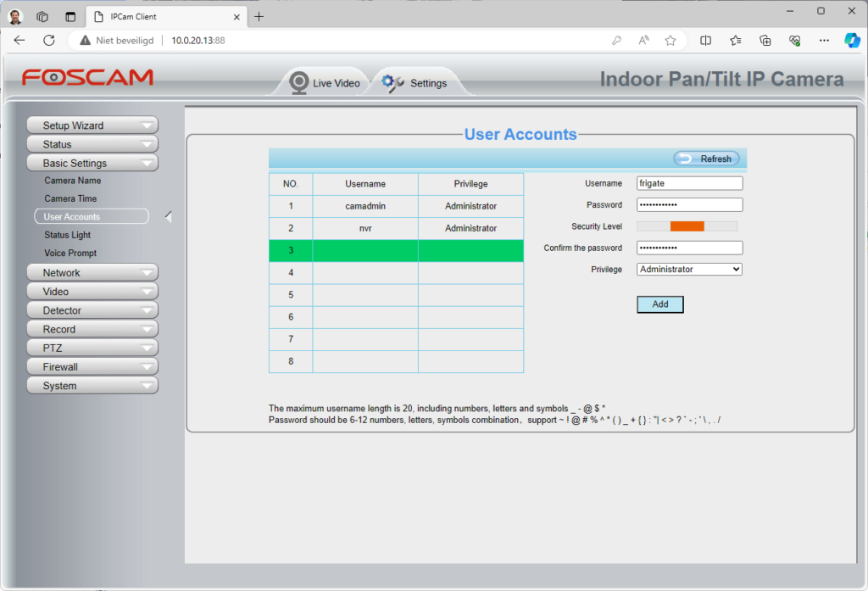The height and width of the screenshot is (591, 868).
Task: Expand the PTZ sidebar section
Action: click(92, 348)
